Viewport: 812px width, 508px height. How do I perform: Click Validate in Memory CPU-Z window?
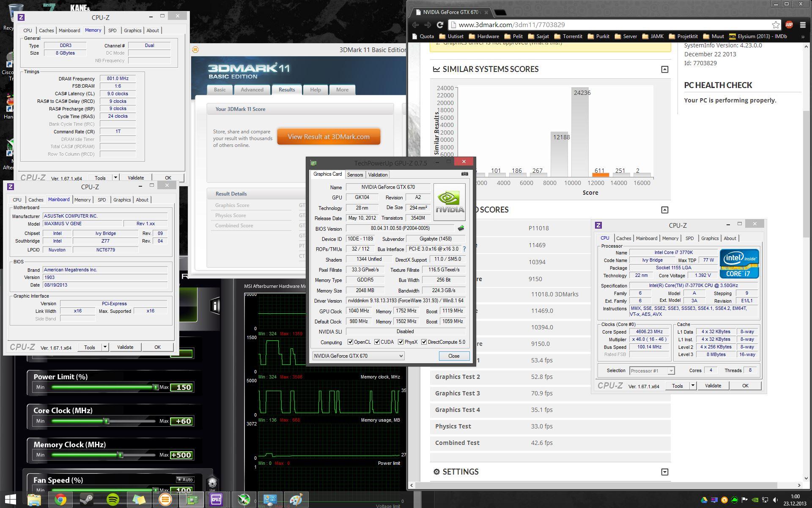pyautogui.click(x=136, y=178)
